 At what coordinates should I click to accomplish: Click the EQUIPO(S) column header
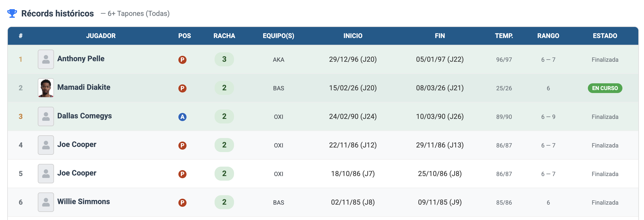tap(278, 36)
